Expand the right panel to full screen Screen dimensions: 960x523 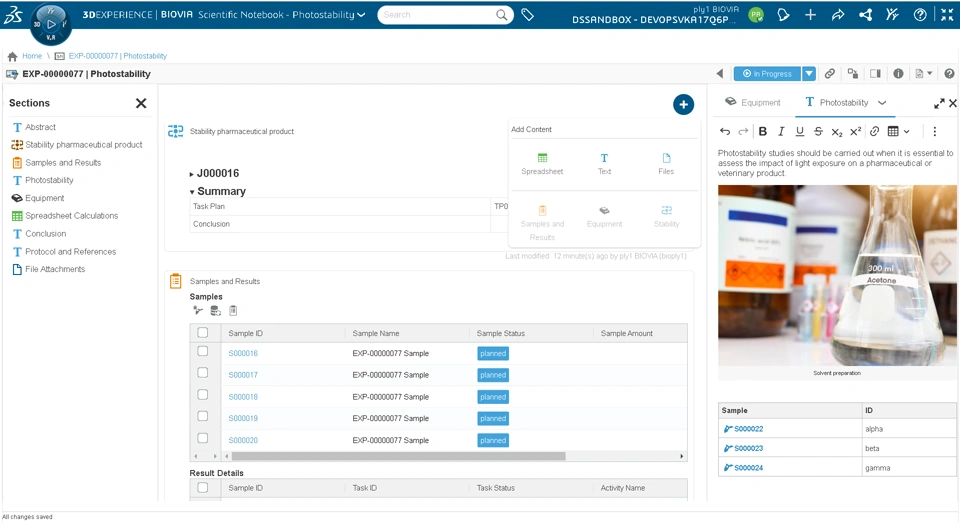click(939, 103)
